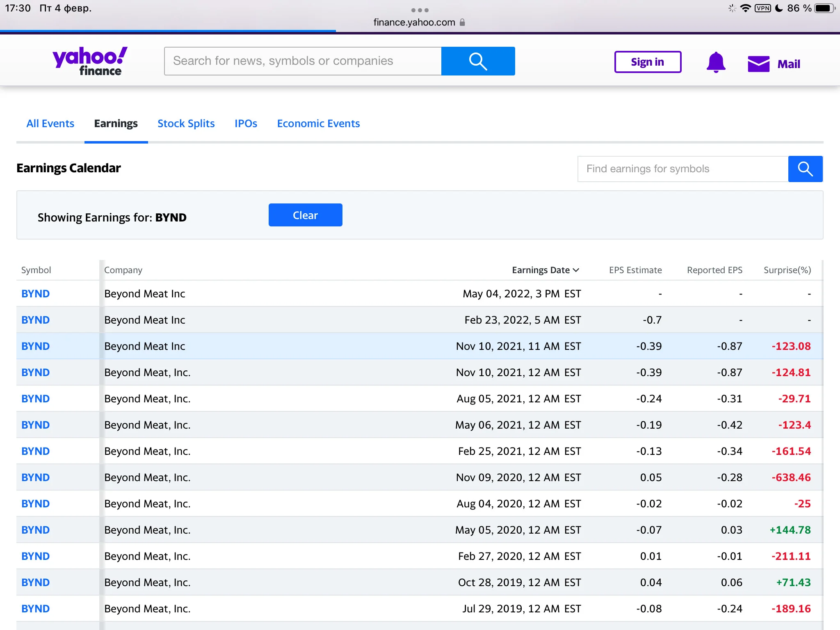The height and width of the screenshot is (630, 840).
Task: Select the Earnings tab
Action: coord(116,123)
